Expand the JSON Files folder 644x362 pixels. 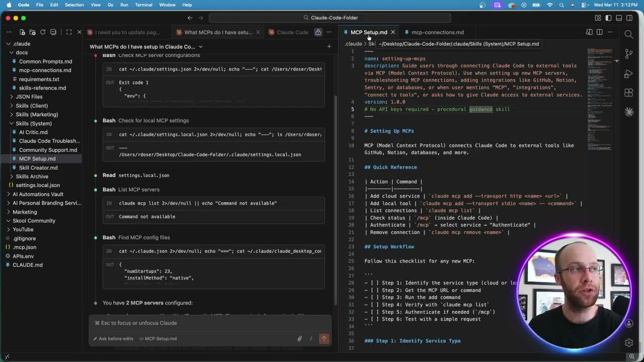coord(29,97)
